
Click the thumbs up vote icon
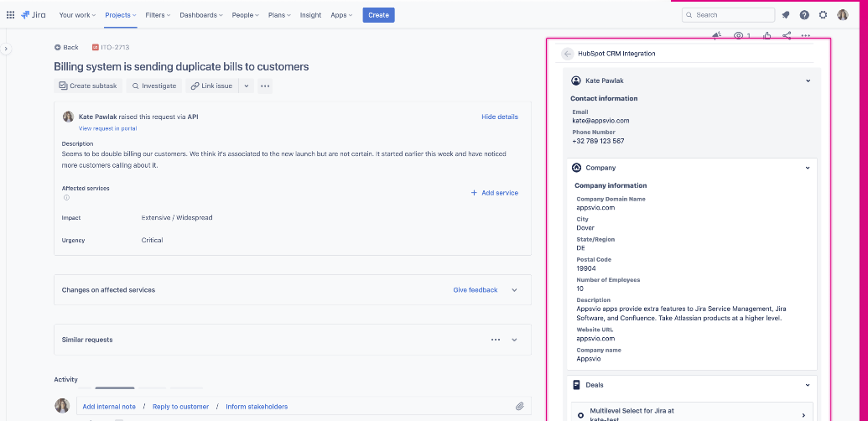pyautogui.click(x=767, y=35)
